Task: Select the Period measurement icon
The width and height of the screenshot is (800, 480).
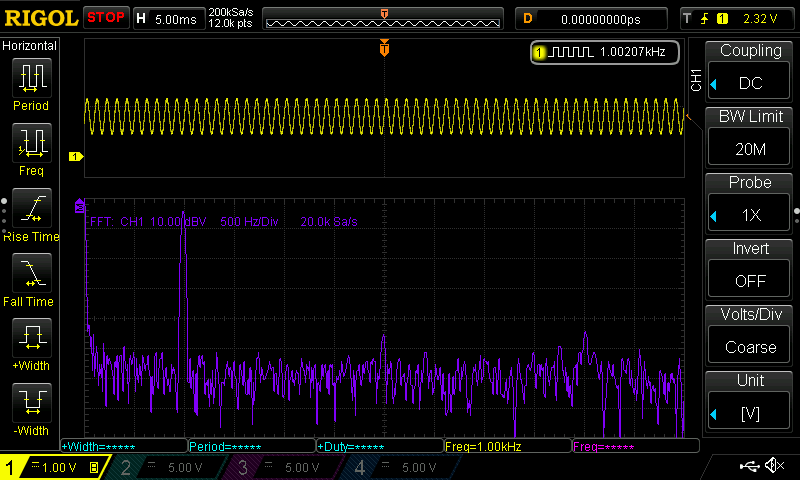Action: (x=30, y=77)
